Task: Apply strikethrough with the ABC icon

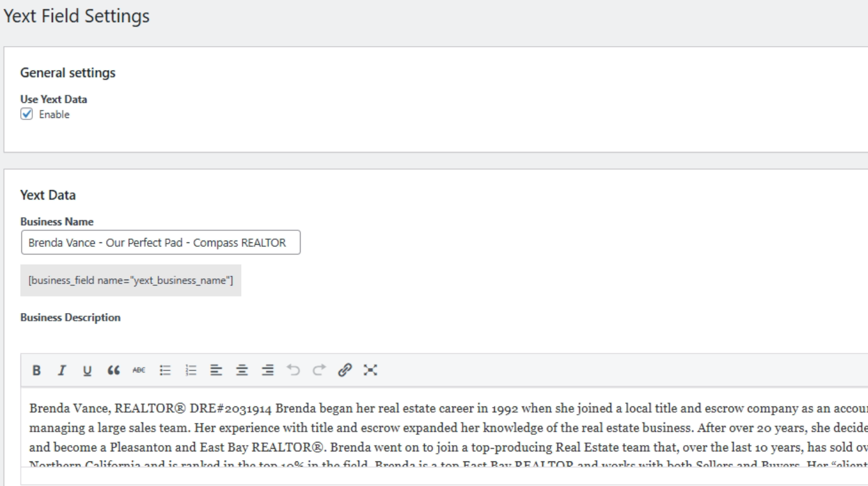Action: pos(136,370)
